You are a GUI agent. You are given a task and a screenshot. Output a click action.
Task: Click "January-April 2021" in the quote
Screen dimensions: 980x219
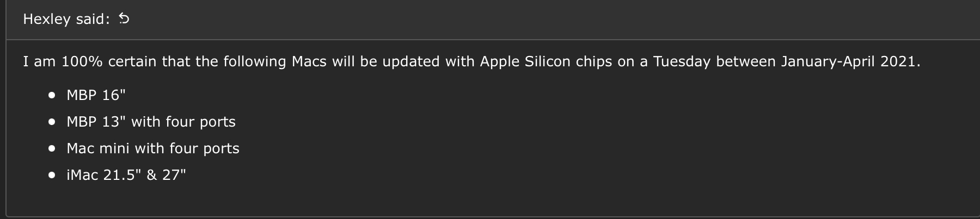pyautogui.click(x=849, y=61)
